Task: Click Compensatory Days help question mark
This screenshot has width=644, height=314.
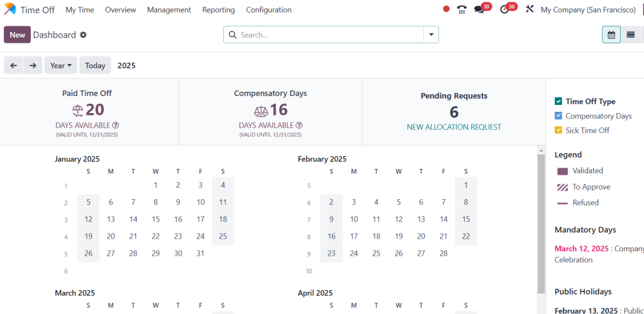Action: tap(299, 126)
